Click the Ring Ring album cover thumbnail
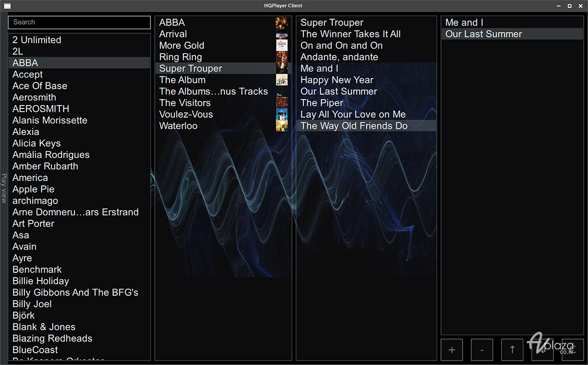588x365 pixels. 282,57
